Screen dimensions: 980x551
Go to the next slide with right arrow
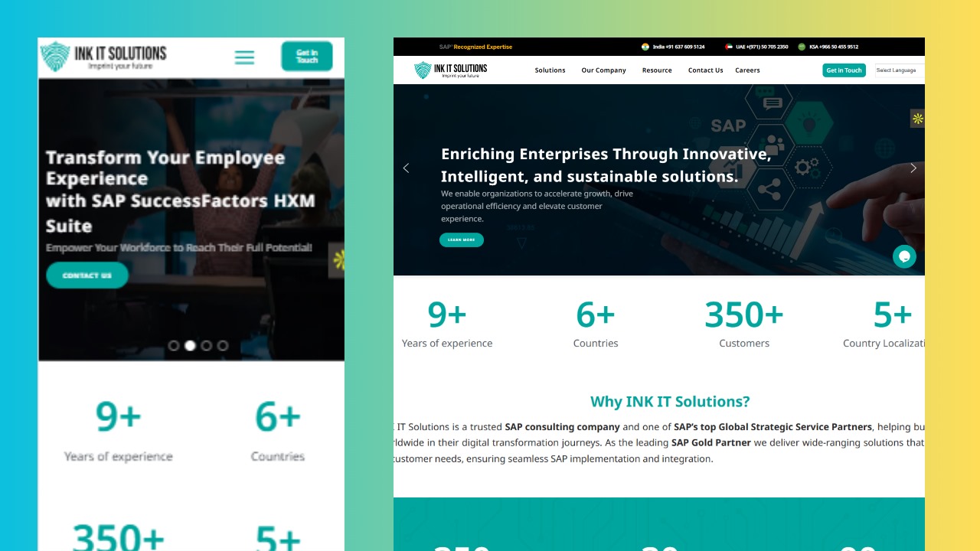point(913,168)
